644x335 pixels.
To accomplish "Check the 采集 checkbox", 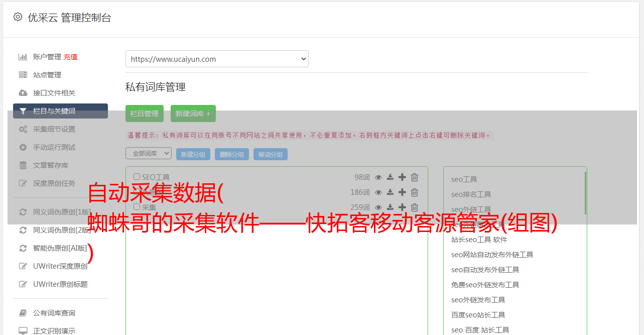I will tap(137, 206).
